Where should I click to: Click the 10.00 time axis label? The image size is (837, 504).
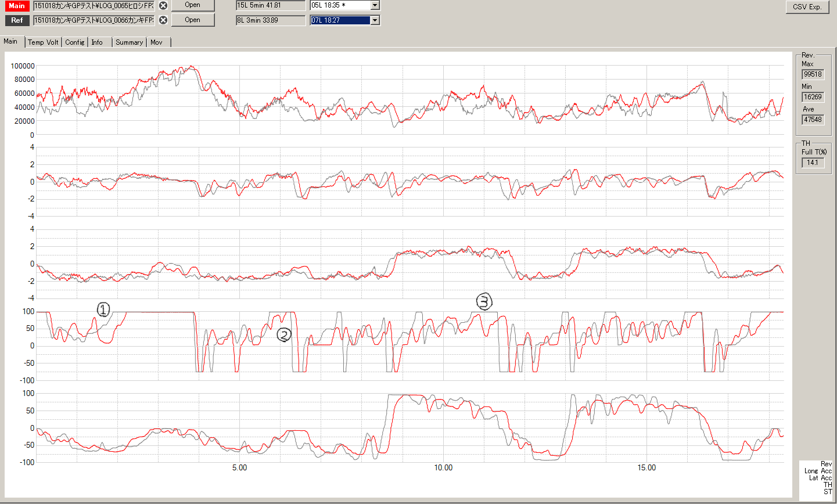tap(443, 468)
